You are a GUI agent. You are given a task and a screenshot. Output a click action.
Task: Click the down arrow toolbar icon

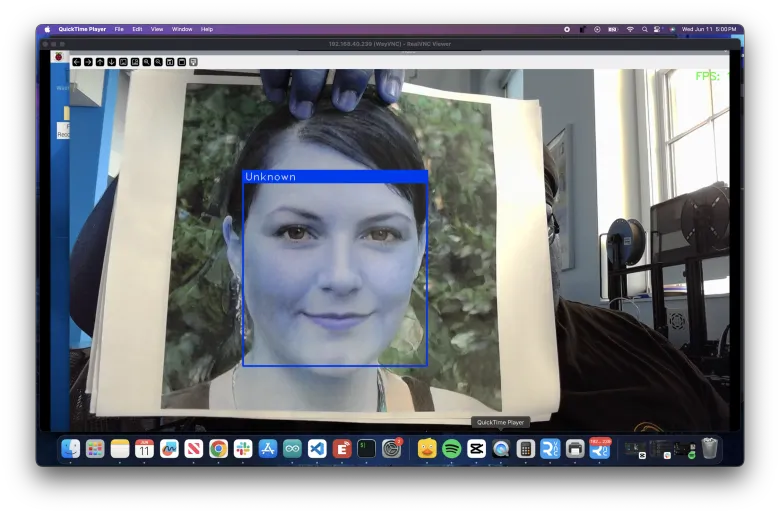coord(111,62)
